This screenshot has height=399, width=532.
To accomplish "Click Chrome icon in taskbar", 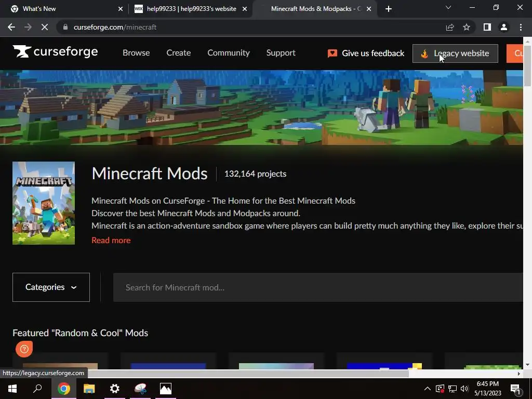I will (x=63, y=389).
